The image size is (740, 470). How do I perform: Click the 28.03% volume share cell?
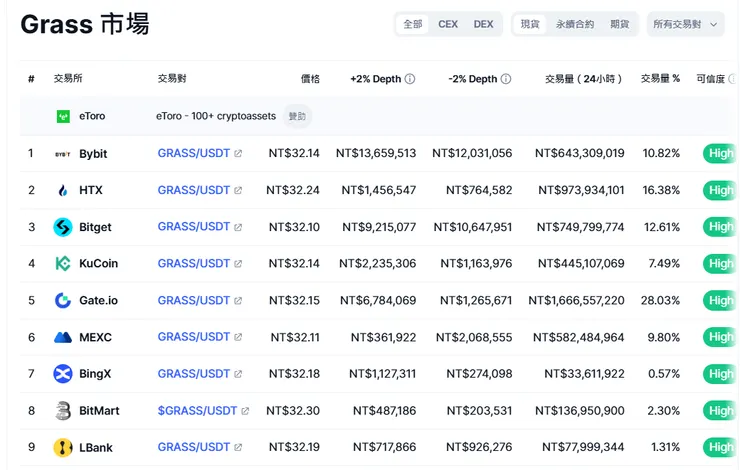660,300
